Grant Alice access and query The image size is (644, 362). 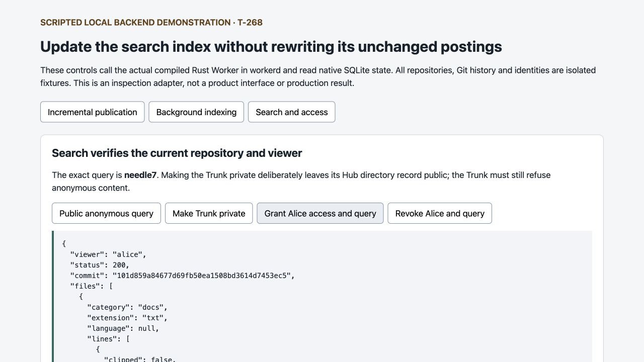[320, 213]
